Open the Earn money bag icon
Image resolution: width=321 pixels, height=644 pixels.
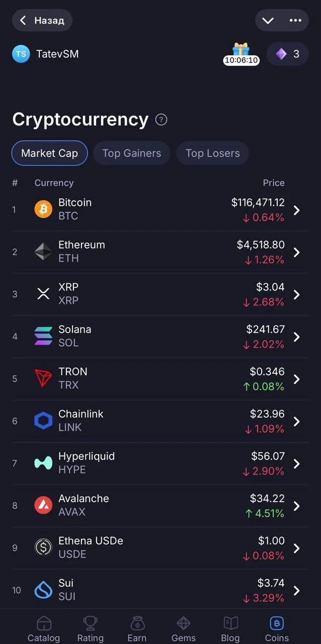tap(137, 624)
